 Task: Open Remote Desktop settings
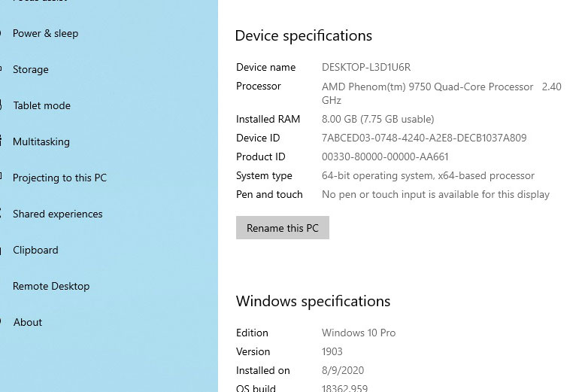pyautogui.click(x=51, y=286)
